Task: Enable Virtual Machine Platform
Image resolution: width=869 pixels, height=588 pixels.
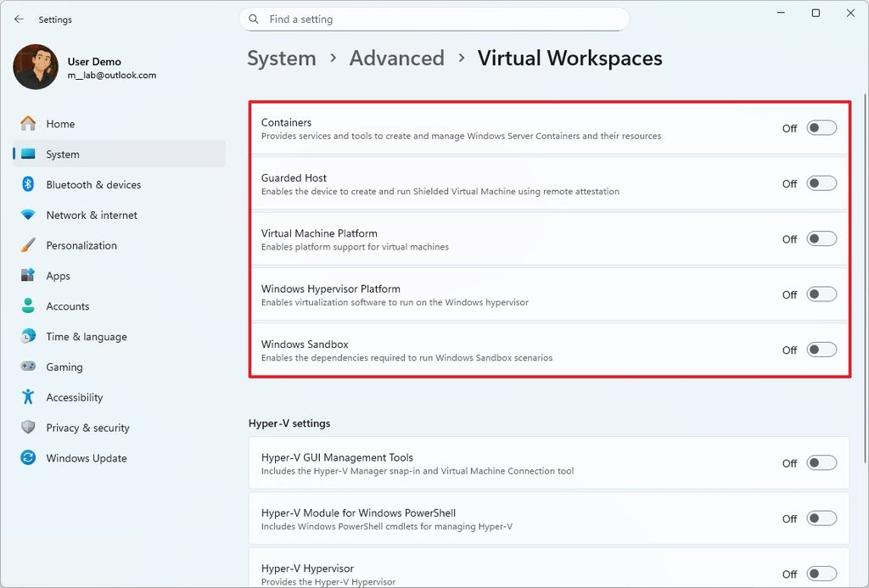Action: coord(820,238)
